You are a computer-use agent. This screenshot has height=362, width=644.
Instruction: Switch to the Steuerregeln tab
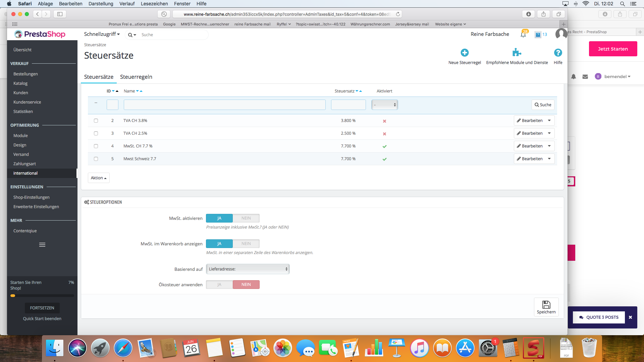point(136,77)
